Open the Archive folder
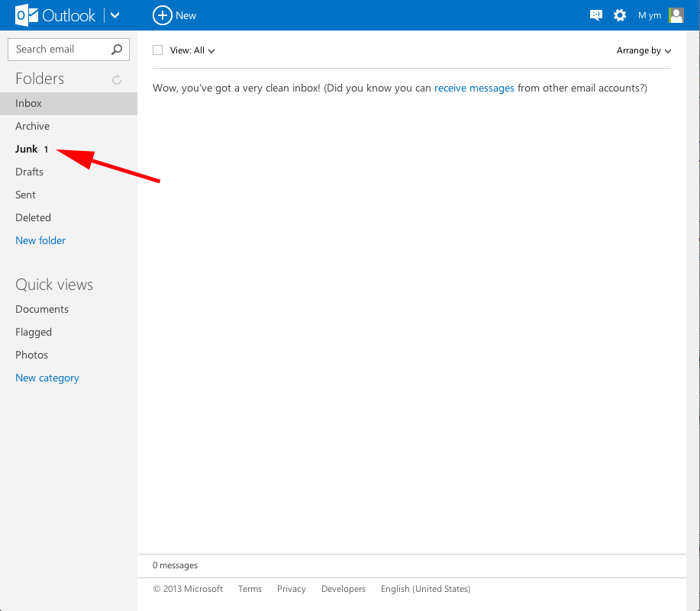 tap(33, 126)
